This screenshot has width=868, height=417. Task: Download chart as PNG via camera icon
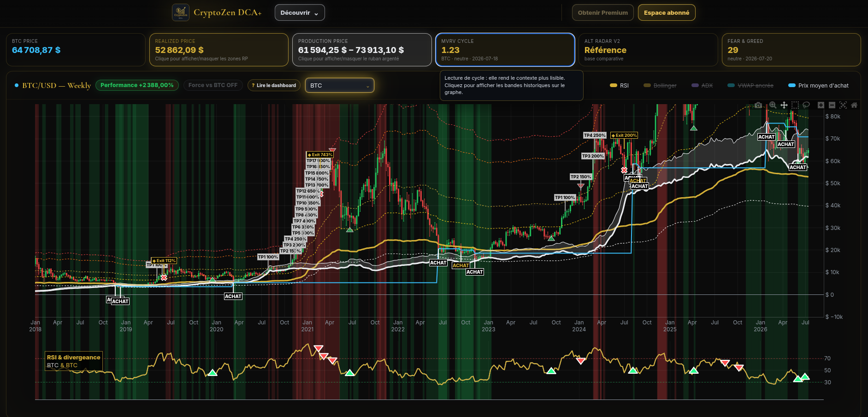[x=758, y=105]
